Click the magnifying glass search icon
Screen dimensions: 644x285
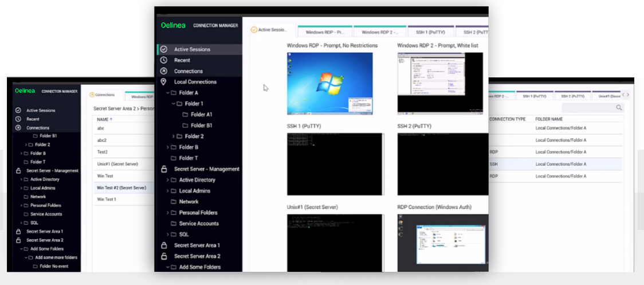click(x=619, y=108)
